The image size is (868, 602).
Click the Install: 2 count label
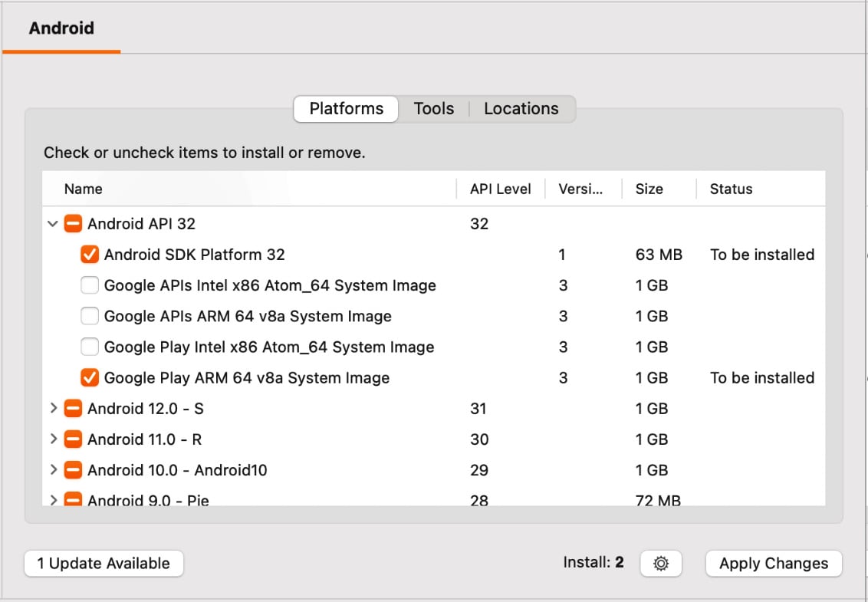(x=593, y=563)
